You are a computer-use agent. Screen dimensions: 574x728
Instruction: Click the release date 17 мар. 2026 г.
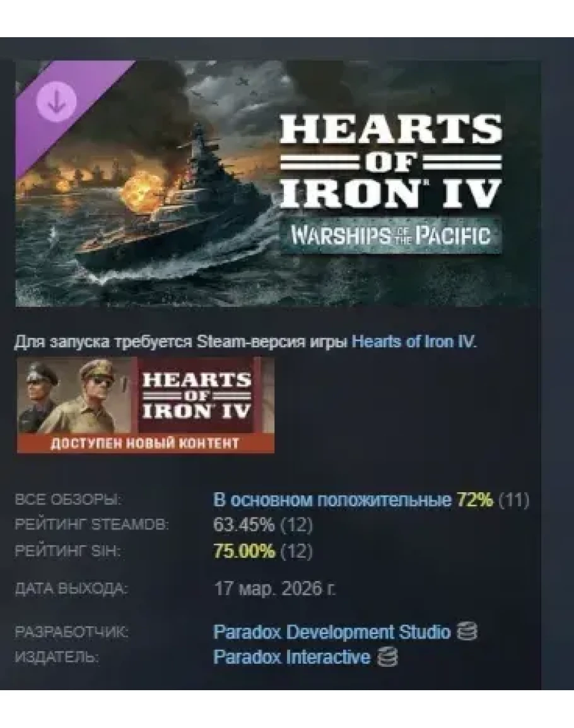click(x=274, y=589)
